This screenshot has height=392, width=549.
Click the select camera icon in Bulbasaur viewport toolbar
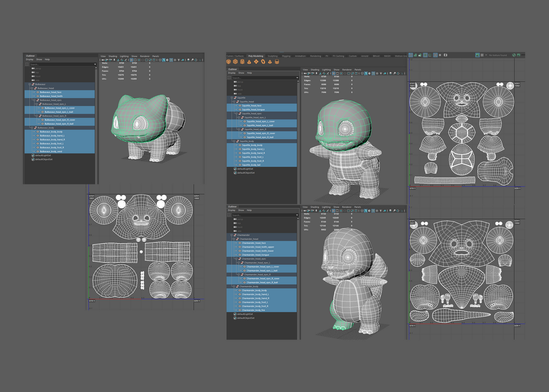point(103,60)
